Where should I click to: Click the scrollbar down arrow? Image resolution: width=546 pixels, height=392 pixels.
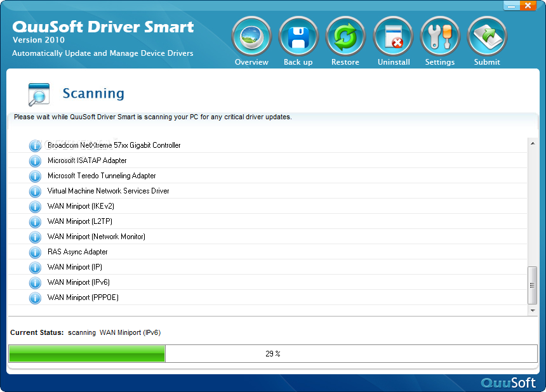pyautogui.click(x=533, y=310)
